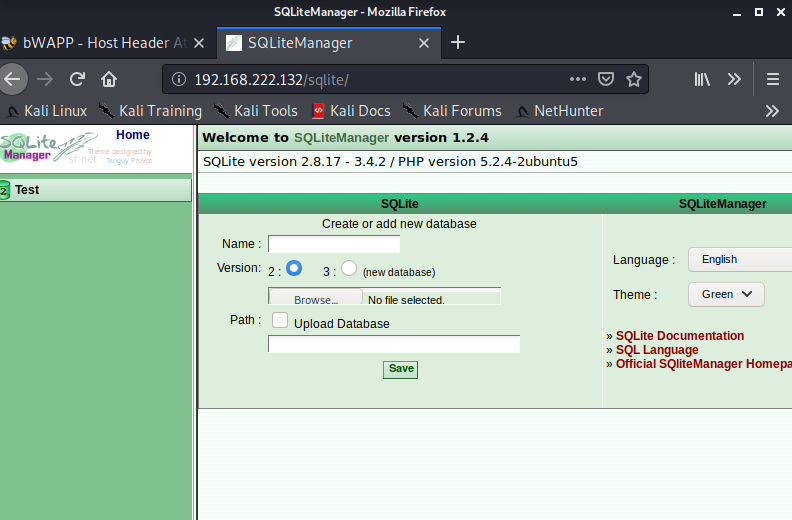Select the SQLiteManager tab

tap(329, 43)
